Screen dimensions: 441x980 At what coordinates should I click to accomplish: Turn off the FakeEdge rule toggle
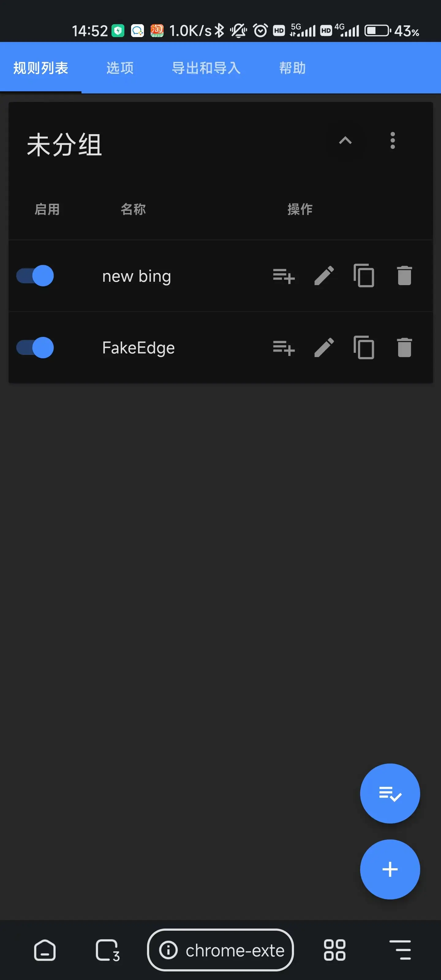[35, 348]
